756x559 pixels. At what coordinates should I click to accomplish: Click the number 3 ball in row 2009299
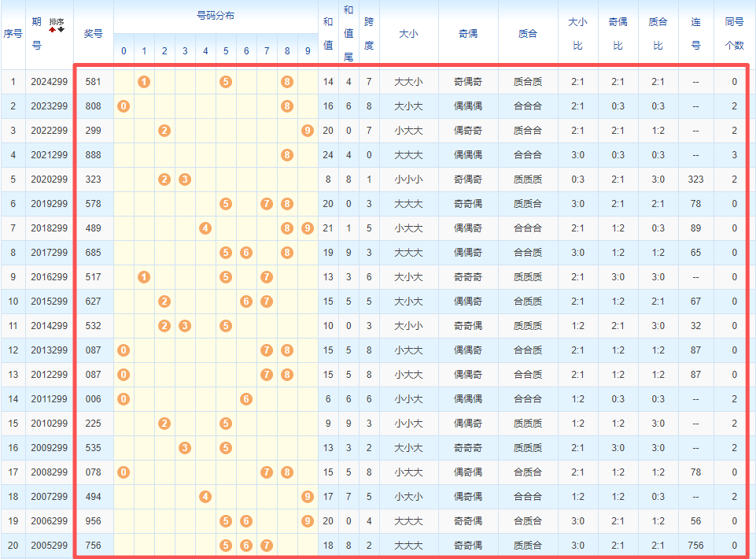point(185,448)
